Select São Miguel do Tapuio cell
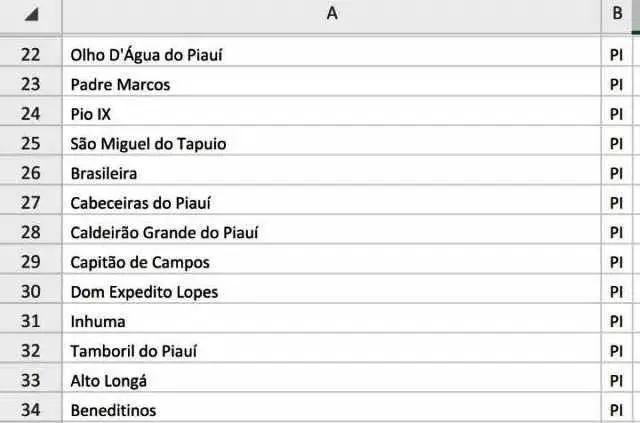This screenshot has height=423, width=640. click(331, 143)
